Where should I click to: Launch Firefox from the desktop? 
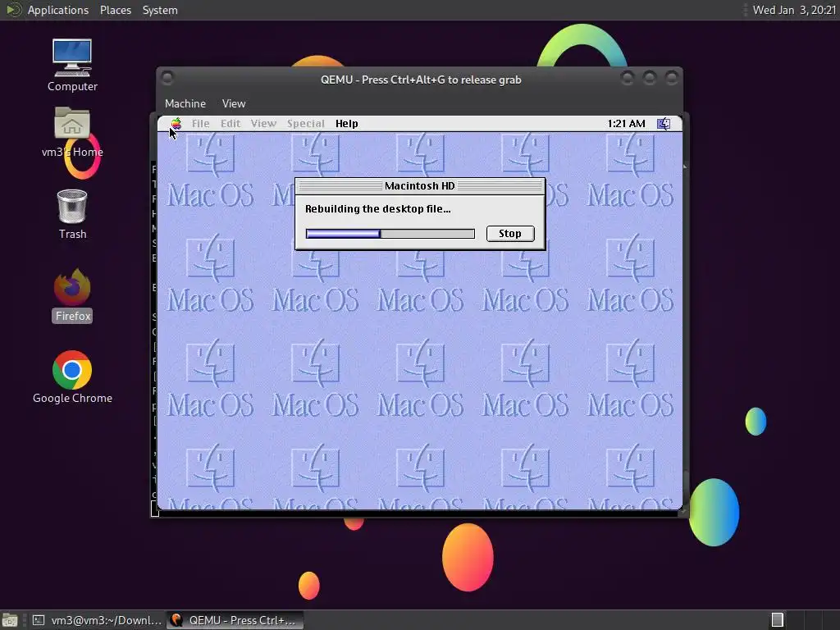72,295
